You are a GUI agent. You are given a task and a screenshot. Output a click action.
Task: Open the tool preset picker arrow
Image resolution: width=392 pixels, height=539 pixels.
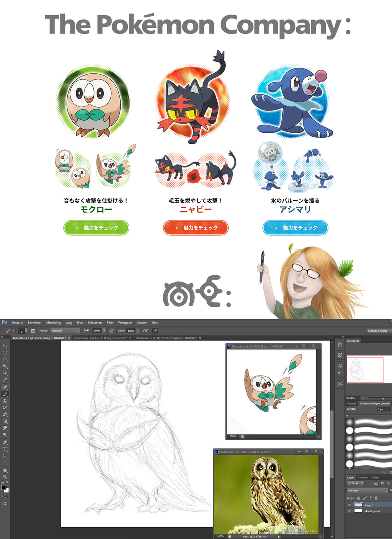coord(13,331)
